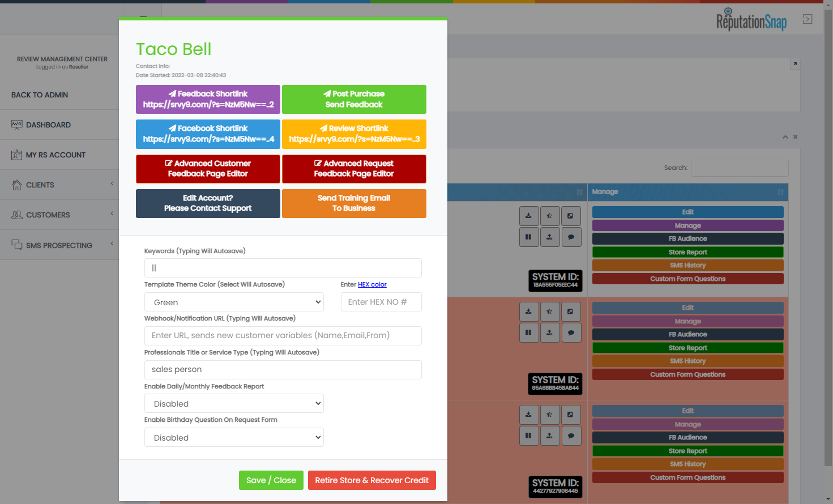This screenshot has width=833, height=504.
Task: Click the Save / Close button
Action: (271, 480)
